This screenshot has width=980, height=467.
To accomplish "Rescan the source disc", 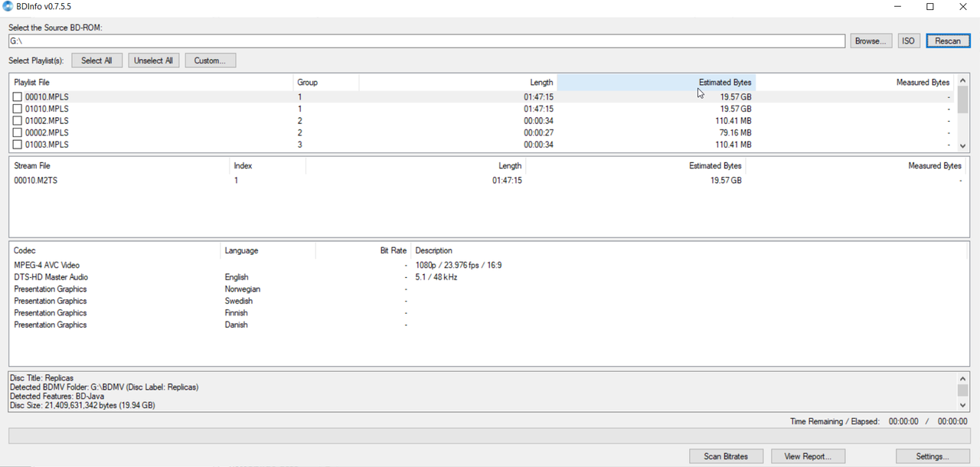I will point(948,41).
